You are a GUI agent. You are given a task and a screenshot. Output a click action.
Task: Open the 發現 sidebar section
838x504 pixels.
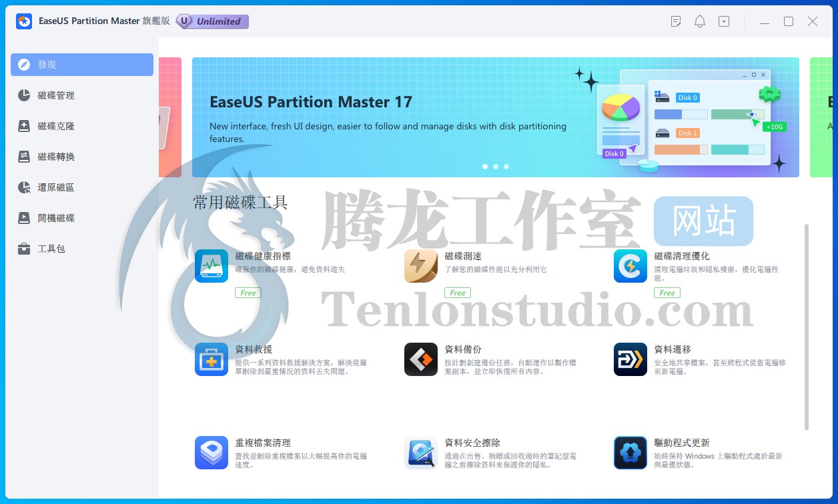[82, 65]
